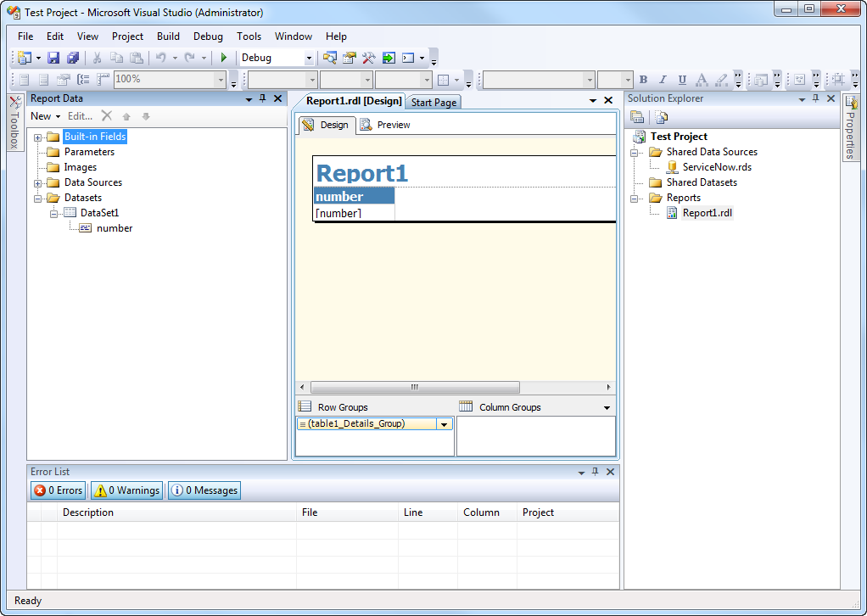Collapse Shared Data Sources in Solution Explorer

point(635,153)
